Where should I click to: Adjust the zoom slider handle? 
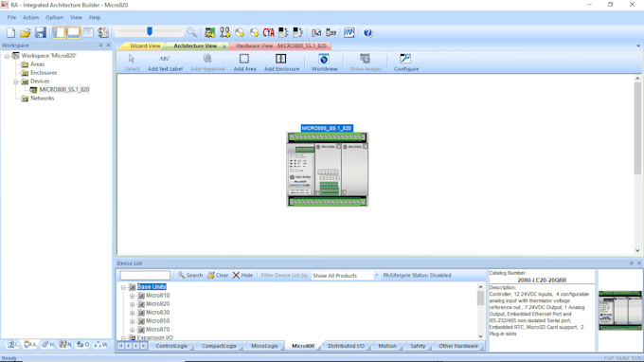150,31
